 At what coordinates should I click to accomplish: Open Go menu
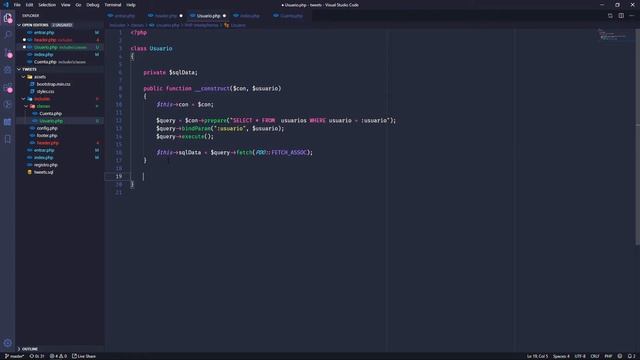click(78, 5)
